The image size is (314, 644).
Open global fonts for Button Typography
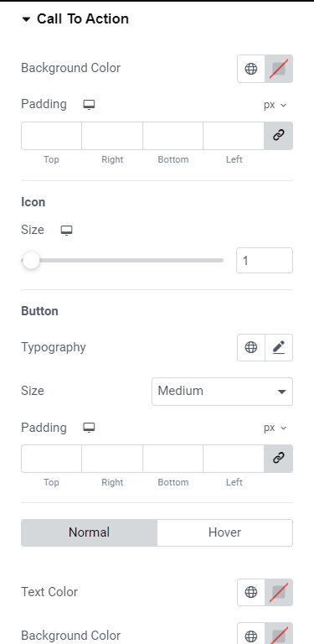pyautogui.click(x=251, y=347)
